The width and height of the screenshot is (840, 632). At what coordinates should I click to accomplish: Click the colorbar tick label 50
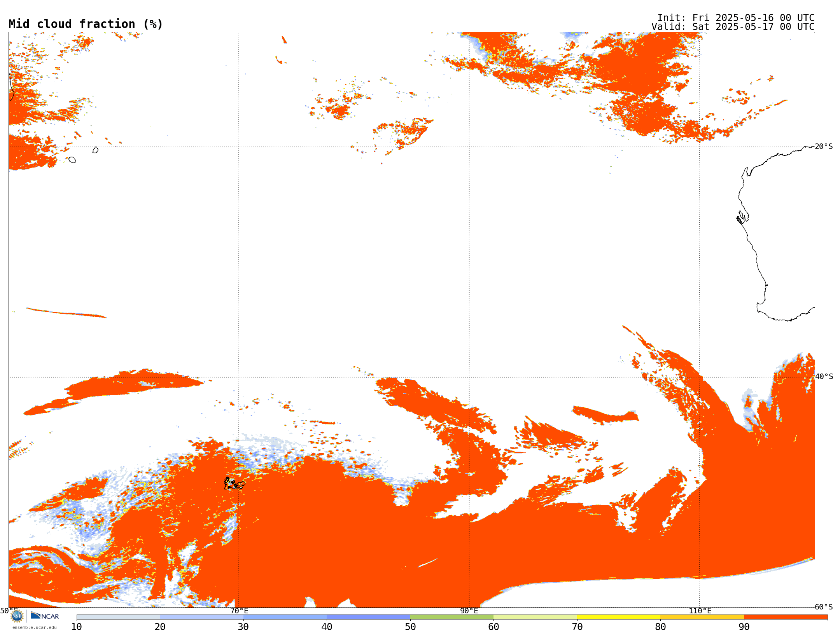(x=410, y=627)
